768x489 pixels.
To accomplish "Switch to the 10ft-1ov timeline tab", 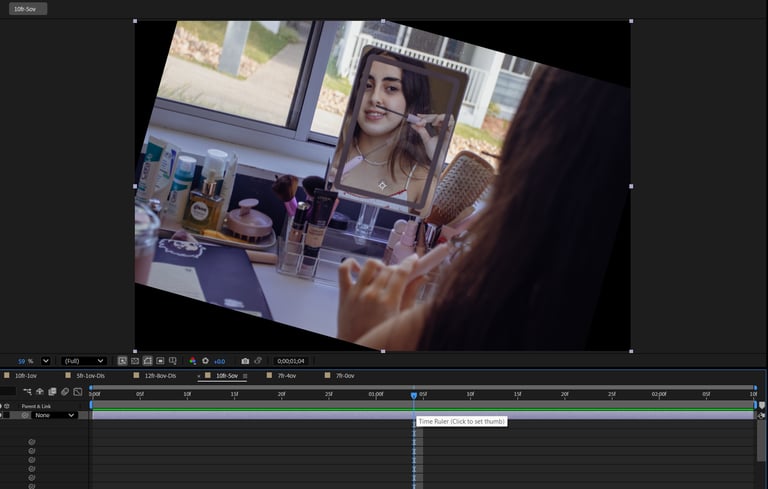I will click(25, 376).
